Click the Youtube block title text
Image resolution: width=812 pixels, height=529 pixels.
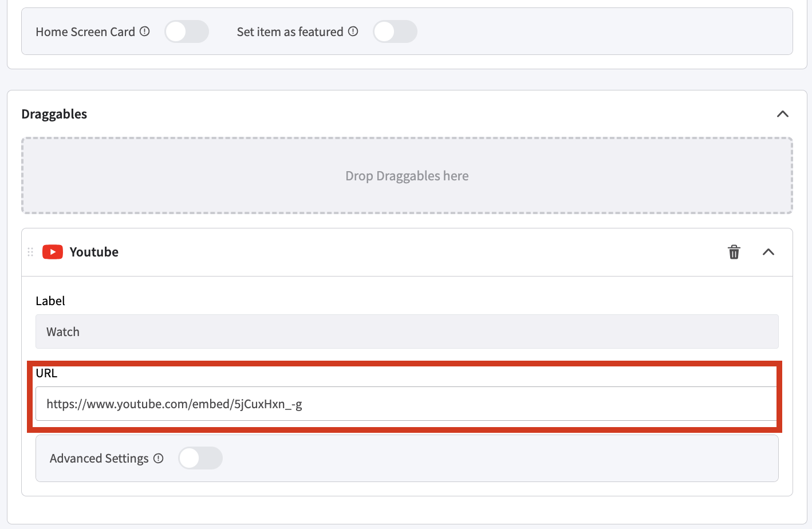[94, 252]
